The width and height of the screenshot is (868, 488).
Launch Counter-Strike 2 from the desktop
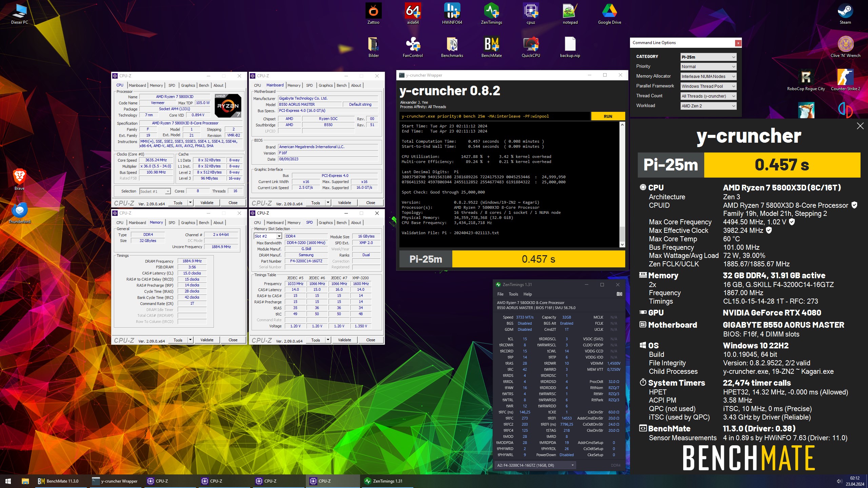point(845,80)
